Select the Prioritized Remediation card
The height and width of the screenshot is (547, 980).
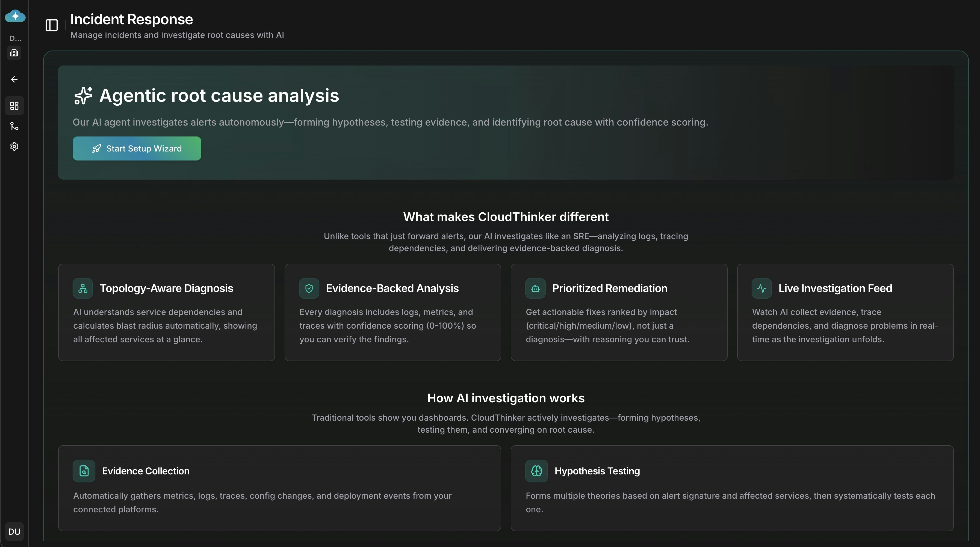coord(619,313)
